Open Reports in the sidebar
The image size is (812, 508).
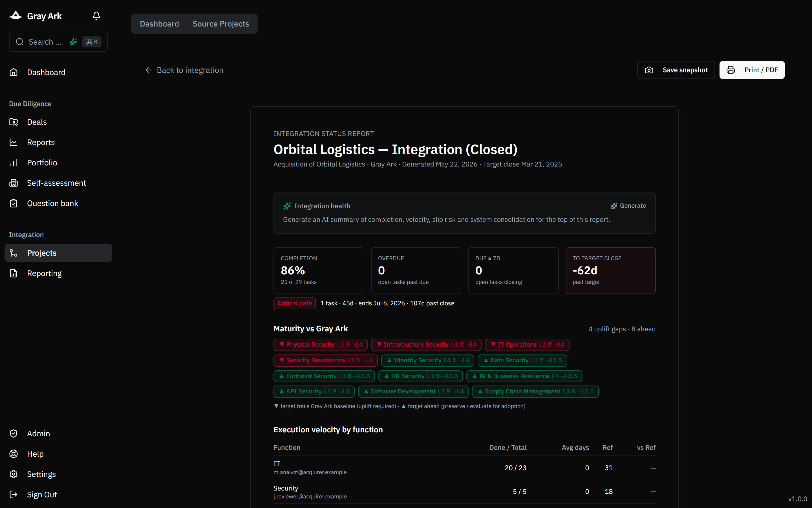click(x=58, y=143)
